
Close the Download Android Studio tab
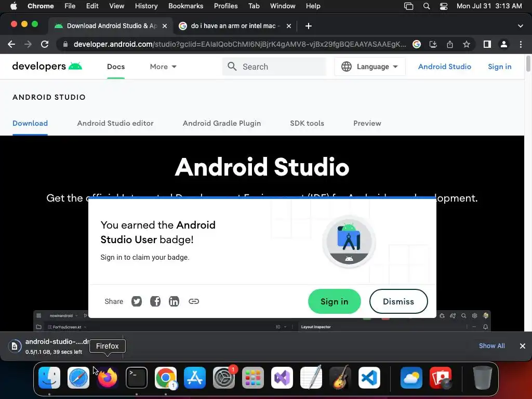165,26
